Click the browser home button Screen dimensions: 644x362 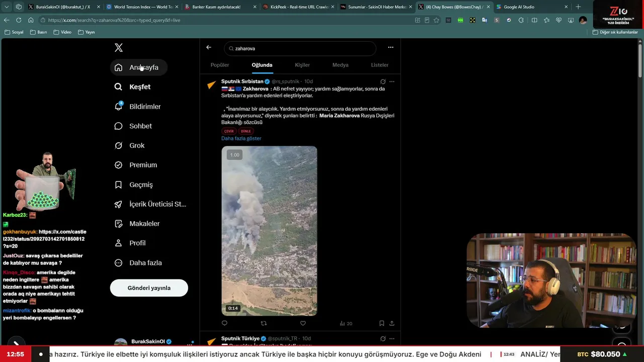point(31,20)
